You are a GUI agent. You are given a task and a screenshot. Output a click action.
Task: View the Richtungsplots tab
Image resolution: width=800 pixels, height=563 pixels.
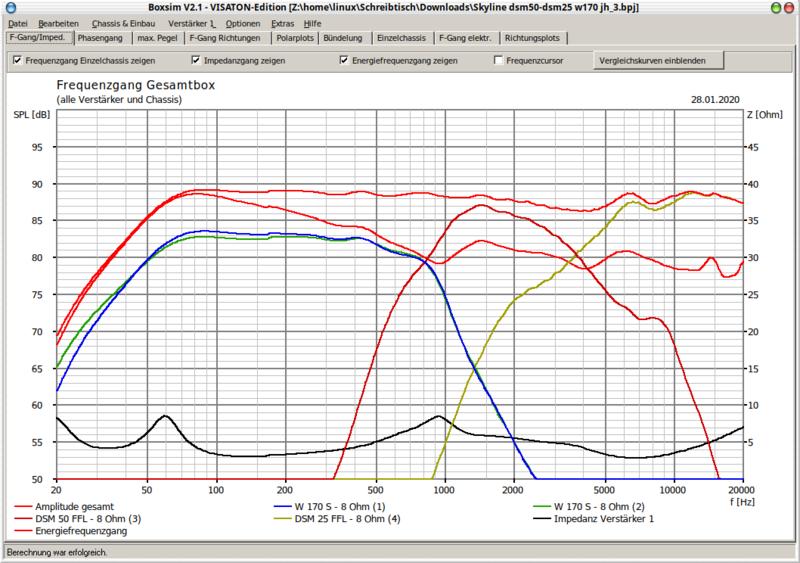tap(534, 38)
